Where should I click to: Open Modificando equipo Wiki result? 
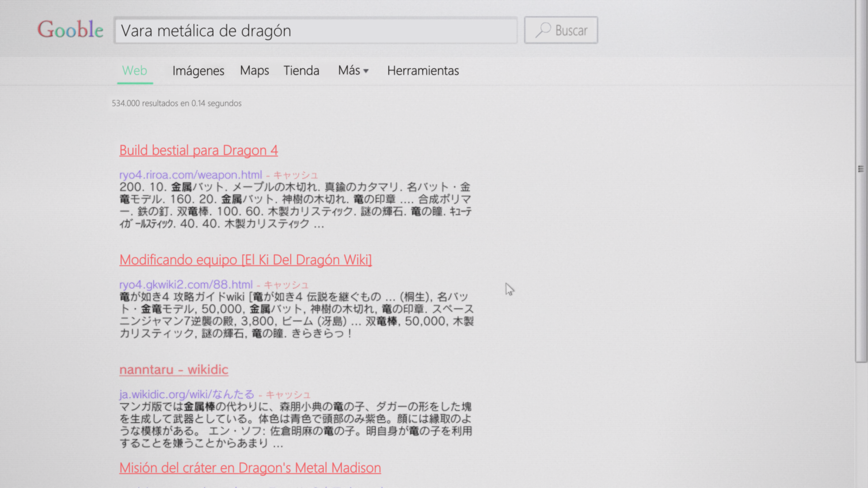click(245, 260)
